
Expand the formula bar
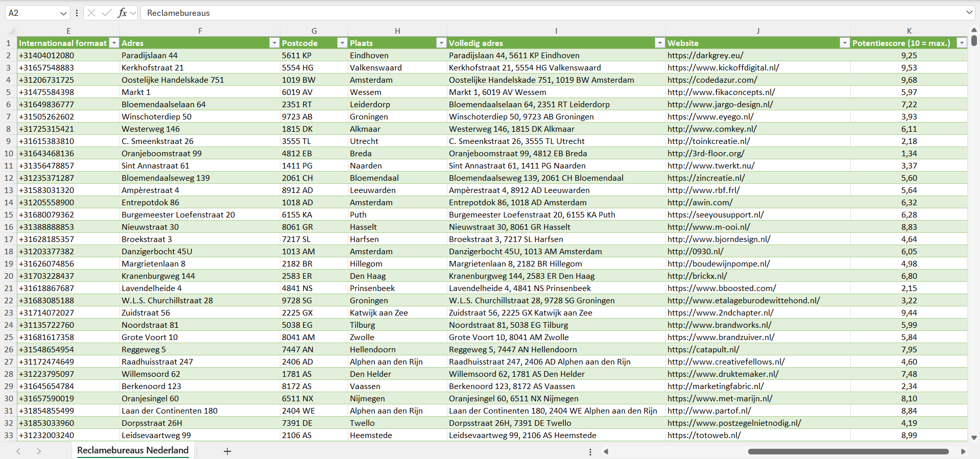pos(969,13)
